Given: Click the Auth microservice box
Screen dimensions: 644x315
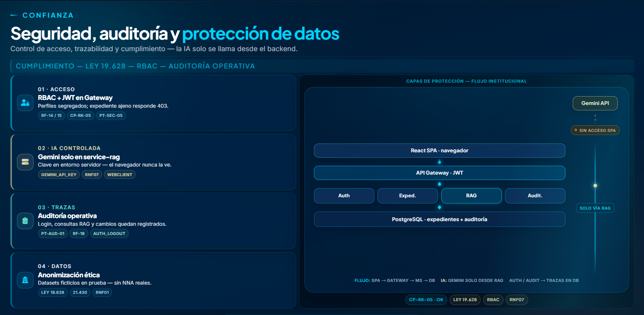Looking at the screenshot, I should coord(344,196).
